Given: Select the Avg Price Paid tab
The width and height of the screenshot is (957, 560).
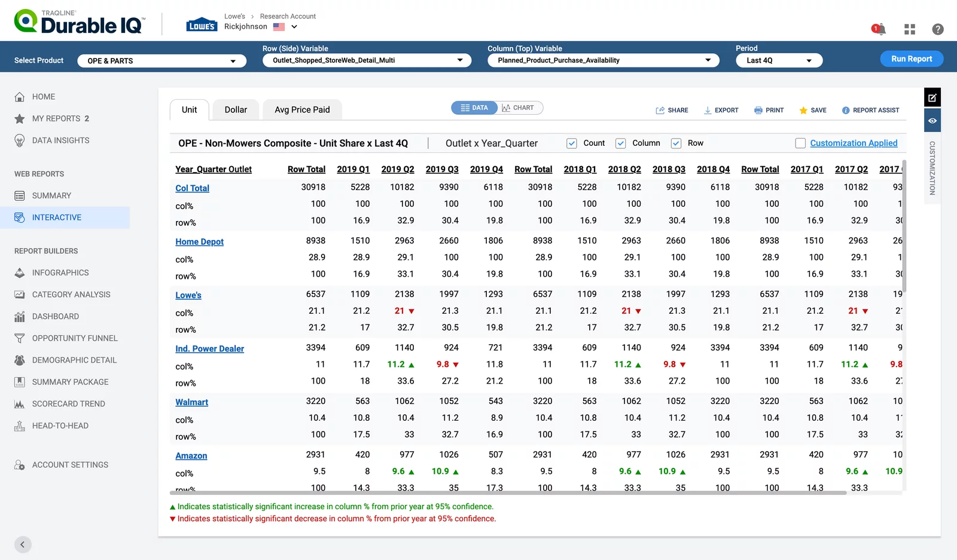Looking at the screenshot, I should (x=302, y=110).
